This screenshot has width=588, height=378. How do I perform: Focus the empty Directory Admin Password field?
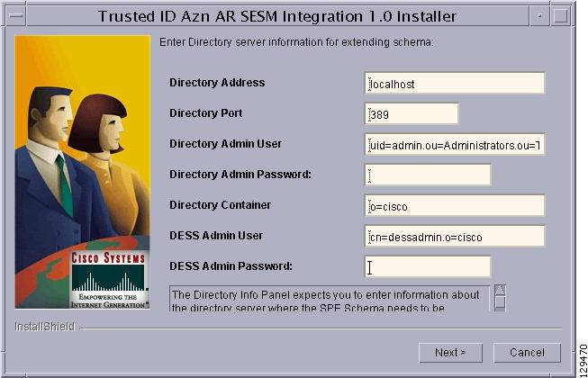tap(428, 175)
